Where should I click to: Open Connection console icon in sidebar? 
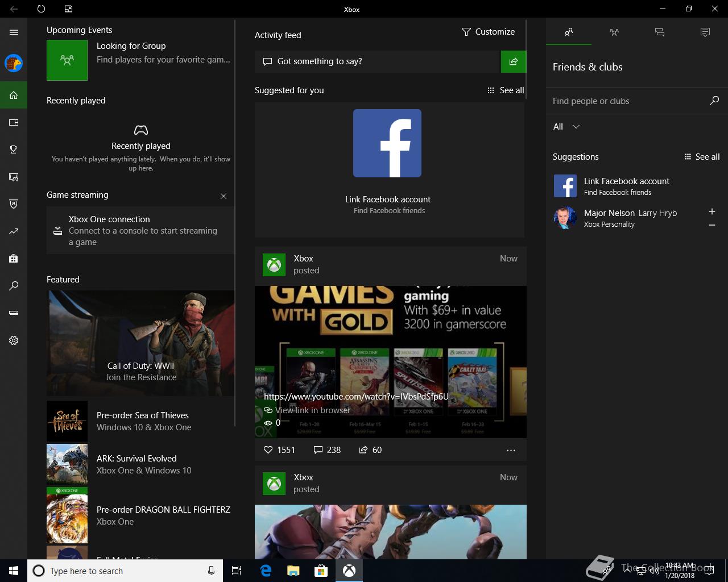pyautogui.click(x=14, y=313)
